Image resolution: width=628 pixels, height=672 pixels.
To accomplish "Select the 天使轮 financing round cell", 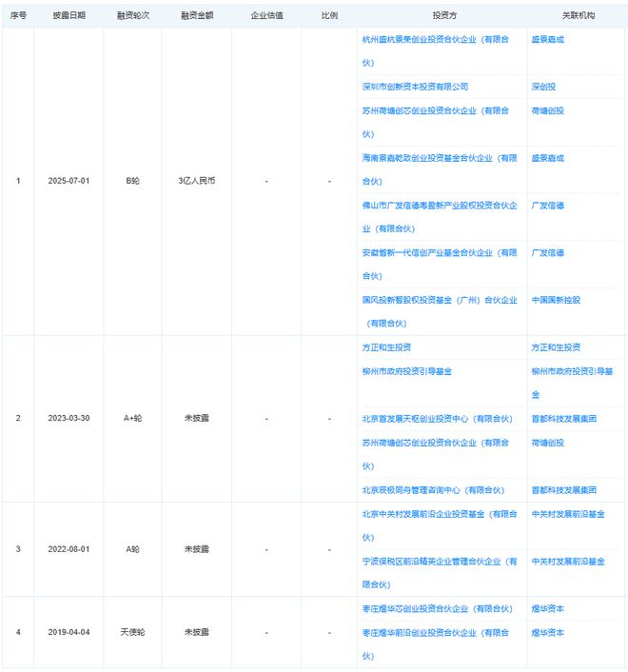I will pyautogui.click(x=133, y=632).
